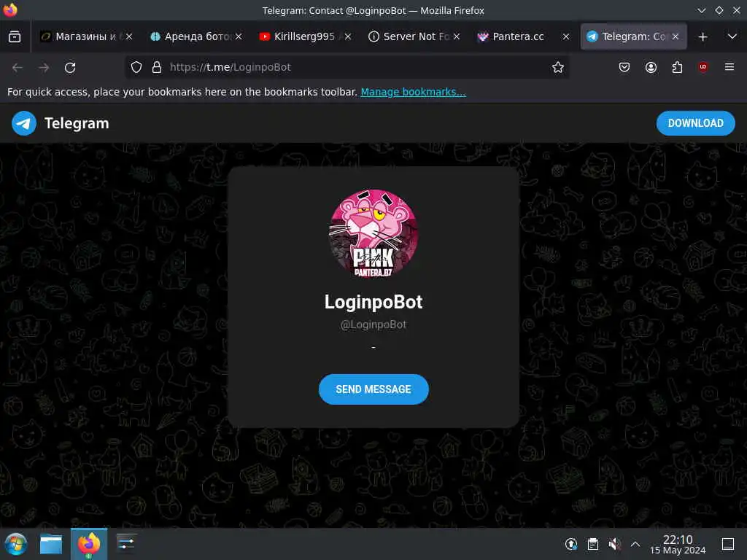Open the system settings taskbar icon
747x560 pixels.
tap(126, 543)
